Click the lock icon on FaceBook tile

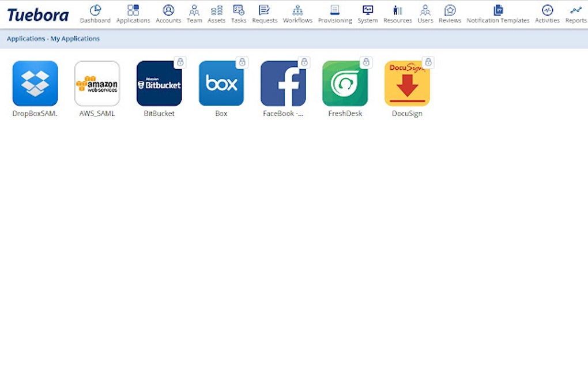click(304, 62)
